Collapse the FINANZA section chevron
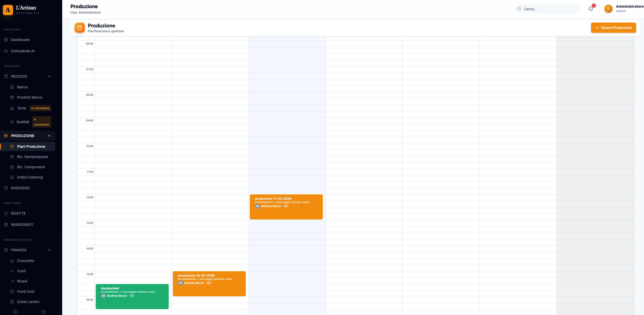Image resolution: width=644 pixels, height=315 pixels. click(49, 250)
